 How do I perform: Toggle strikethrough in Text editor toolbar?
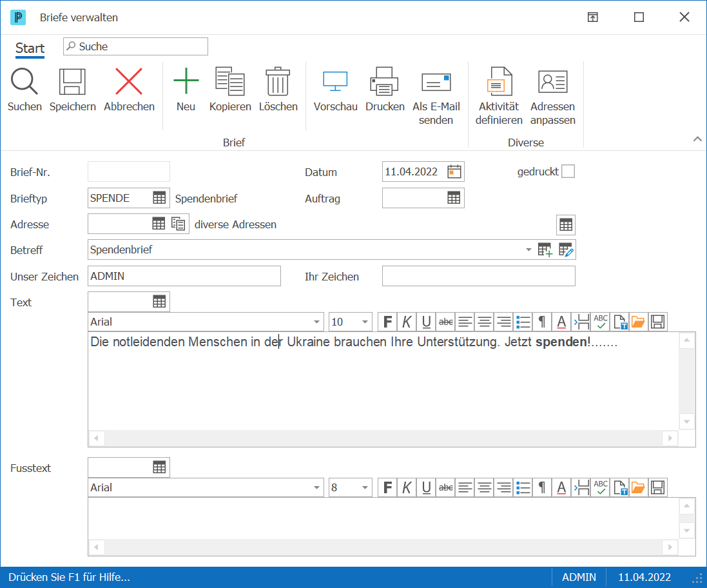(446, 322)
